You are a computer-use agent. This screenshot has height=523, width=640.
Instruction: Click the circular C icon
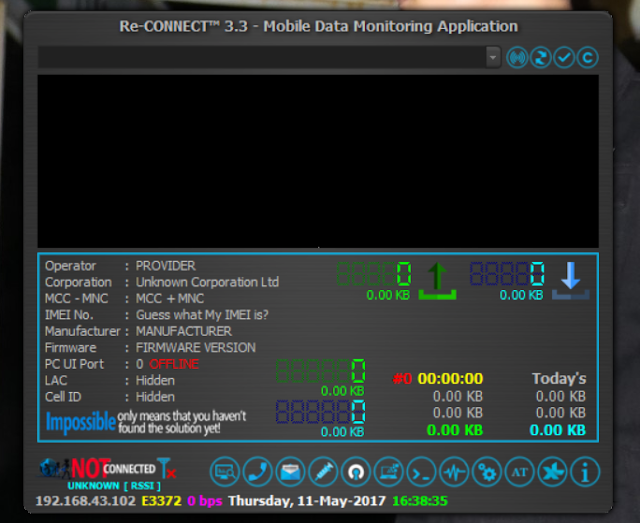click(587, 58)
